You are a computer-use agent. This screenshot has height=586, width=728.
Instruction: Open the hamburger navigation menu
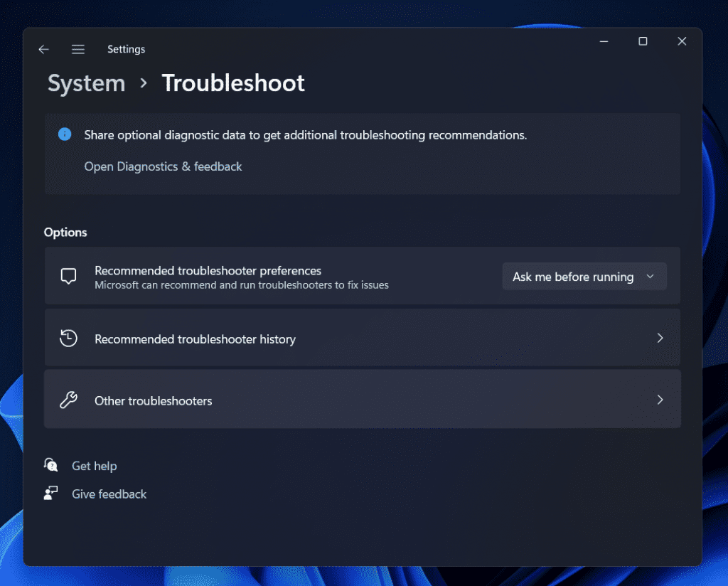click(x=78, y=49)
